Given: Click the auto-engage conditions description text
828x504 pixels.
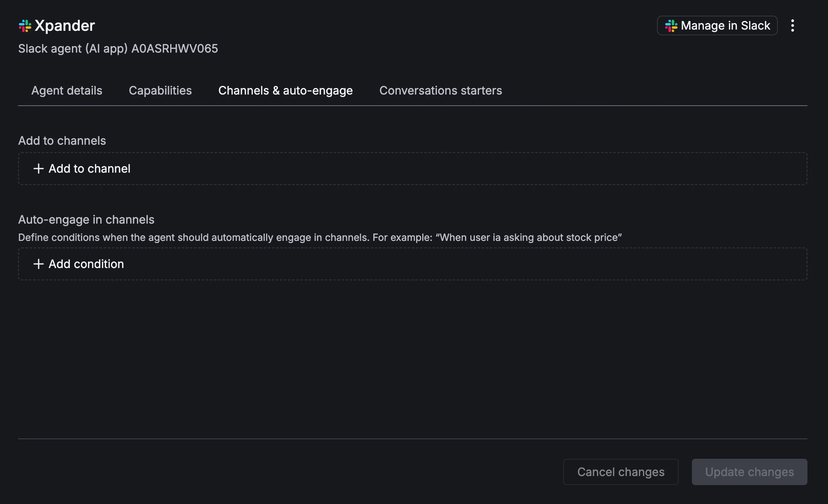Looking at the screenshot, I should click(320, 237).
